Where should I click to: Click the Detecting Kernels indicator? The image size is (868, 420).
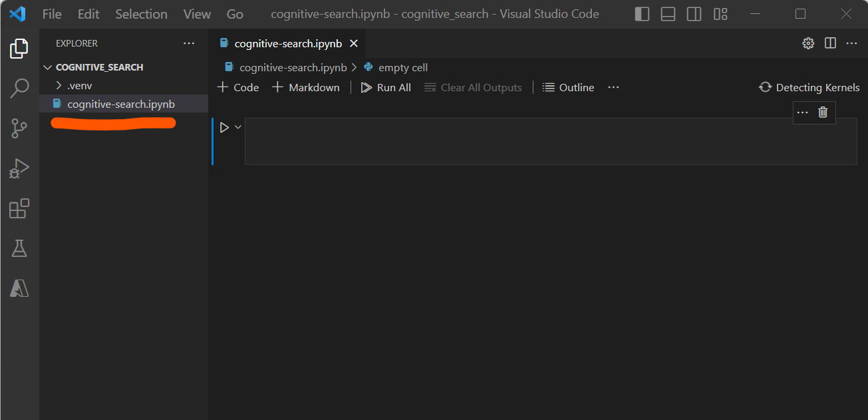(809, 87)
